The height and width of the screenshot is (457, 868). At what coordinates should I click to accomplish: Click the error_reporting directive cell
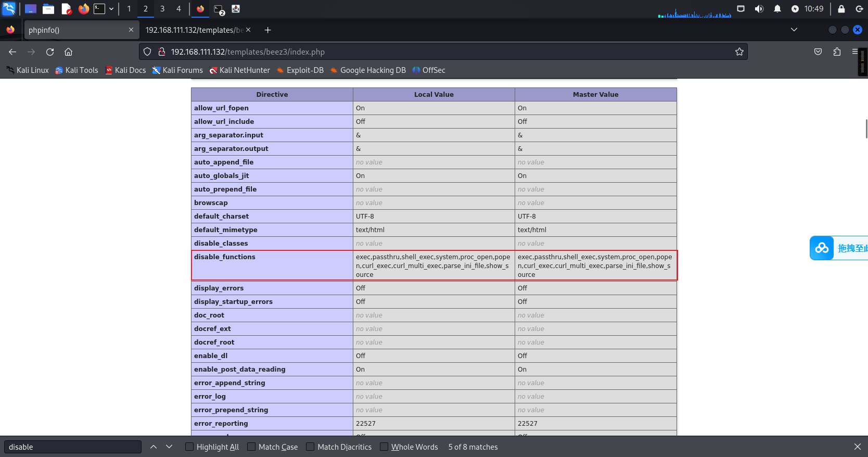click(272, 423)
